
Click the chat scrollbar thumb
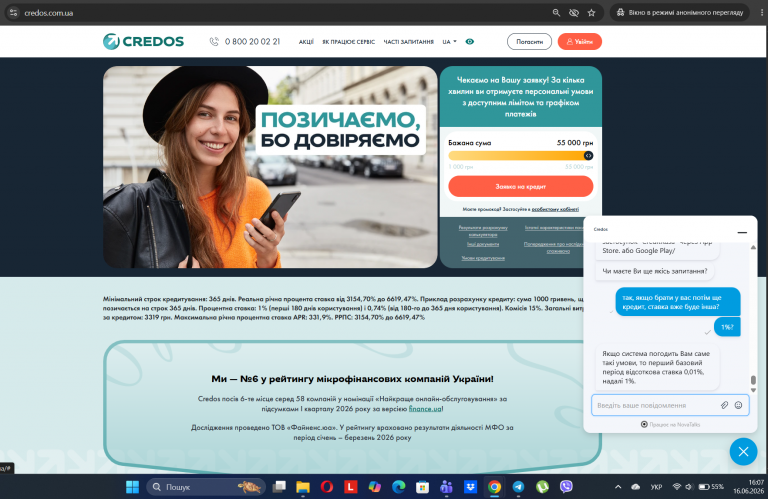click(x=753, y=380)
